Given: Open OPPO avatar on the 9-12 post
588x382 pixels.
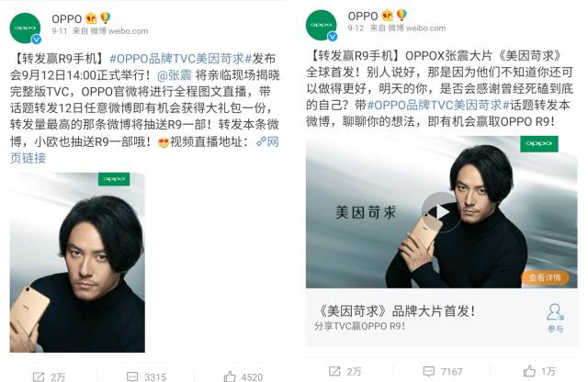Looking at the screenshot, I should 322,25.
